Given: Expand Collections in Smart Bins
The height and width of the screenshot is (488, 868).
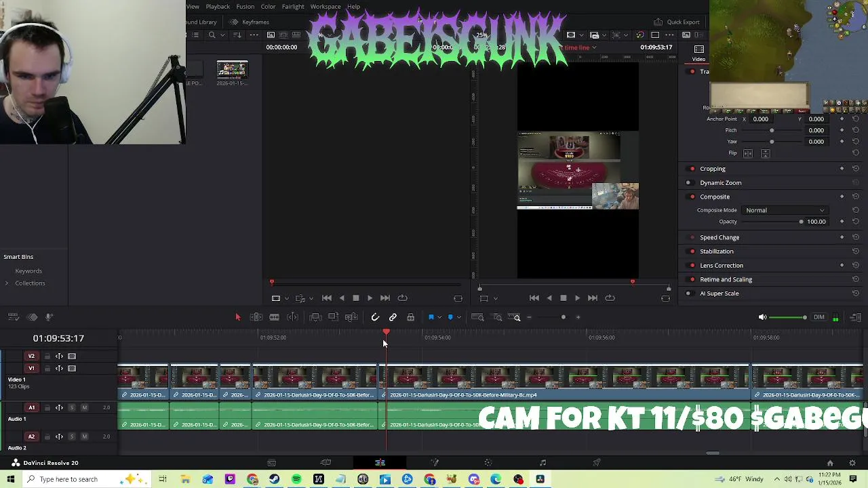Looking at the screenshot, I should pyautogui.click(x=6, y=283).
